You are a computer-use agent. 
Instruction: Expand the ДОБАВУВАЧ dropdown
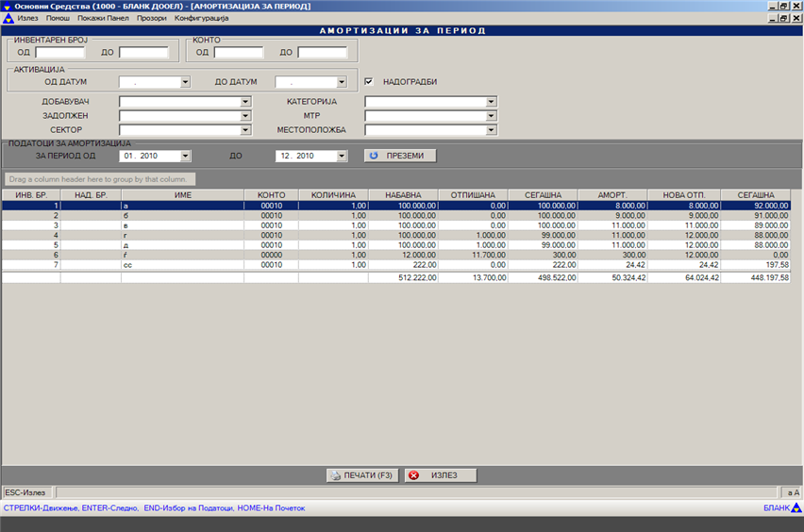[x=245, y=102]
